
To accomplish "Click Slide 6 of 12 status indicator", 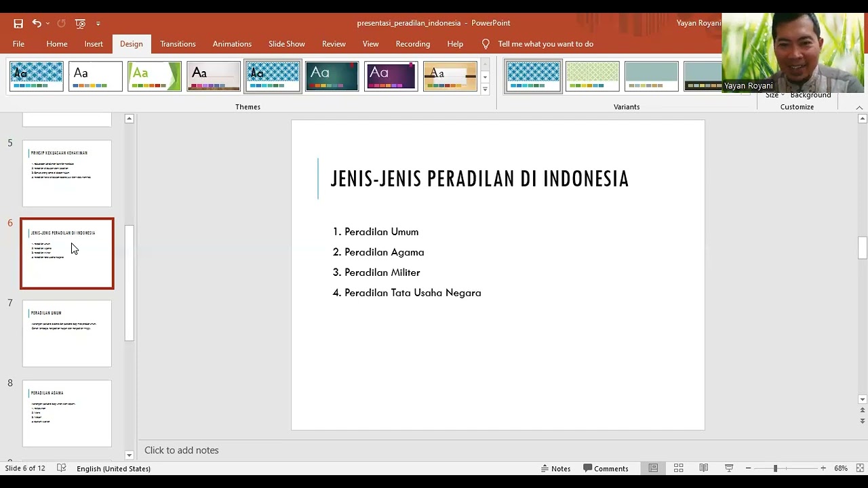I will point(25,468).
